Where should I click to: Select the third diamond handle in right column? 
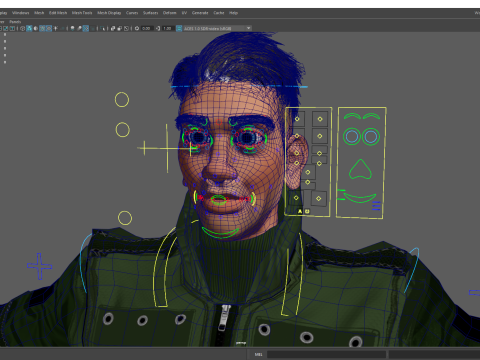point(319,153)
